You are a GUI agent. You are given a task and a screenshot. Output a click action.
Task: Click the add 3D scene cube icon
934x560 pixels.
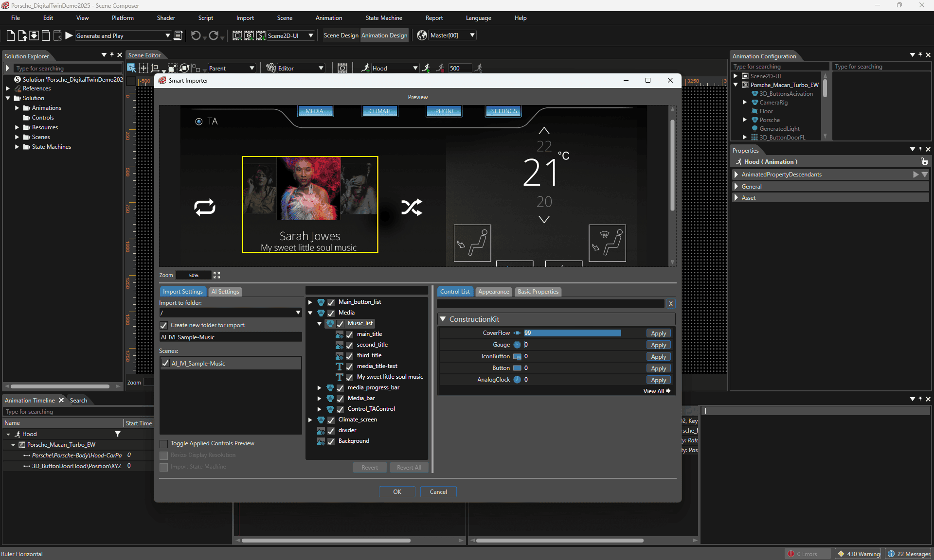pos(249,35)
